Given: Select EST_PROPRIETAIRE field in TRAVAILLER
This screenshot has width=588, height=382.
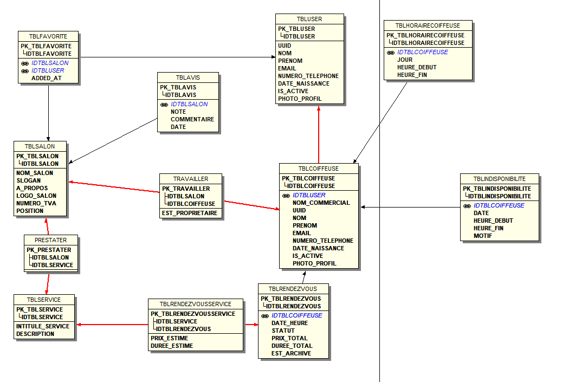Looking at the screenshot, I should [x=190, y=213].
